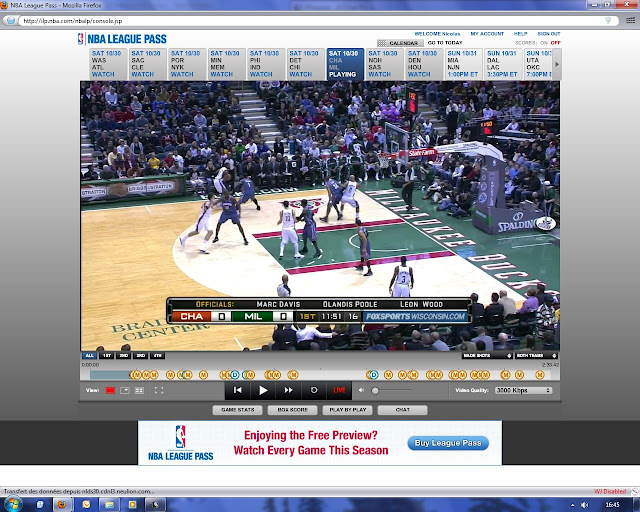Enter fullscreen mode via the corner brackets icon
Viewport: 640px width, 512px height.
click(159, 390)
